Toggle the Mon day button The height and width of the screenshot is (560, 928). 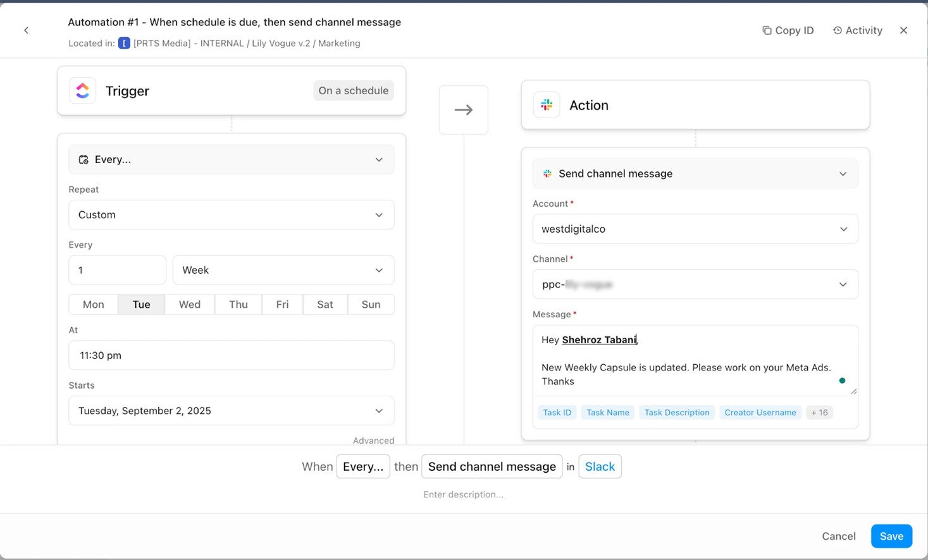point(94,305)
